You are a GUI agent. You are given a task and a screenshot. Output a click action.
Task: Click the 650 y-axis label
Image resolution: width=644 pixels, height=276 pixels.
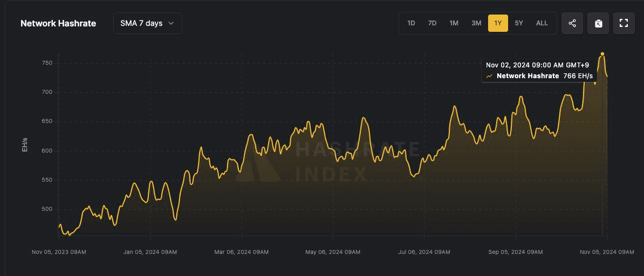pyautogui.click(x=47, y=122)
